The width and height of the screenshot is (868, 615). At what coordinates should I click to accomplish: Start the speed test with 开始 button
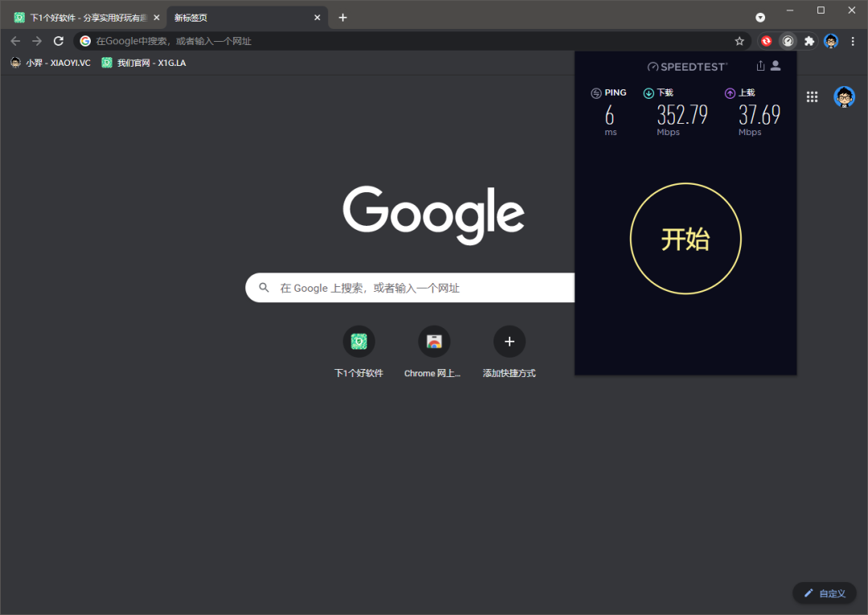pyautogui.click(x=686, y=239)
